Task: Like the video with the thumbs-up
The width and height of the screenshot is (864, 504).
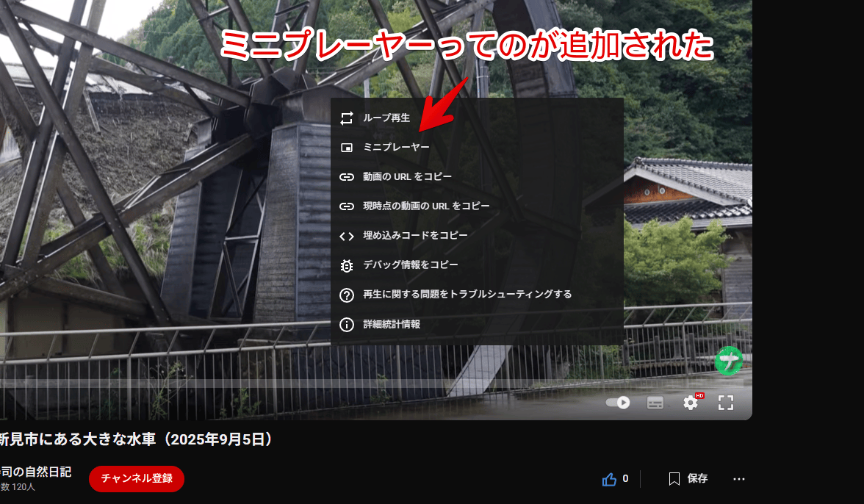Action: pos(610,479)
